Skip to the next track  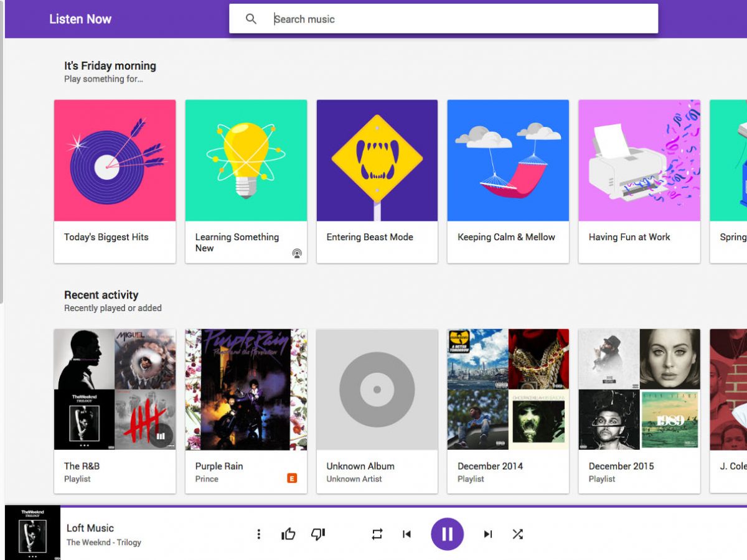tap(488, 534)
